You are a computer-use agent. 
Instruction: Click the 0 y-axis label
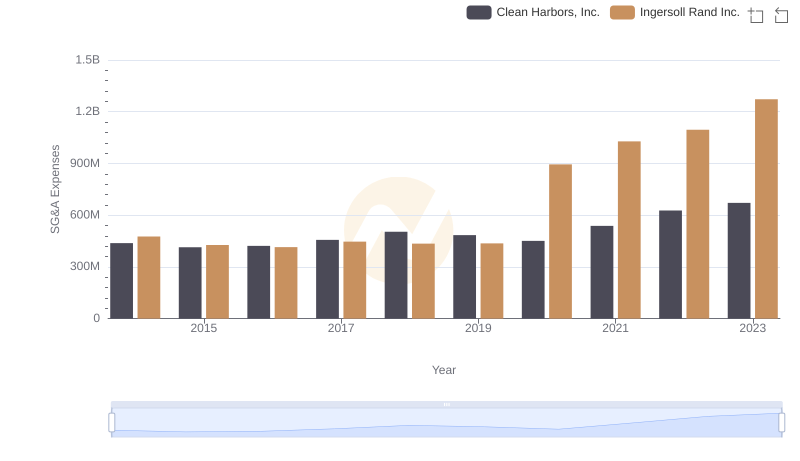point(96,318)
